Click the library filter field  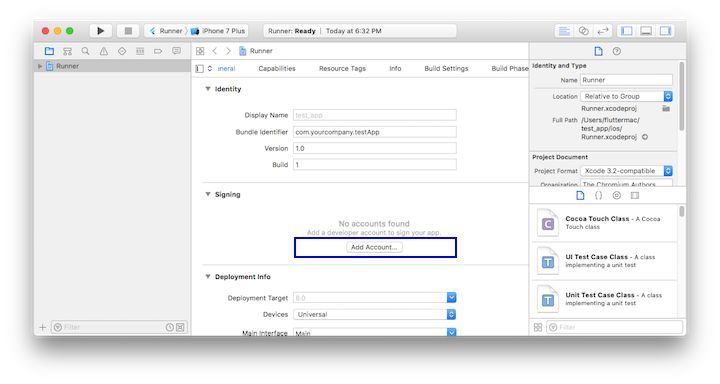[614, 327]
